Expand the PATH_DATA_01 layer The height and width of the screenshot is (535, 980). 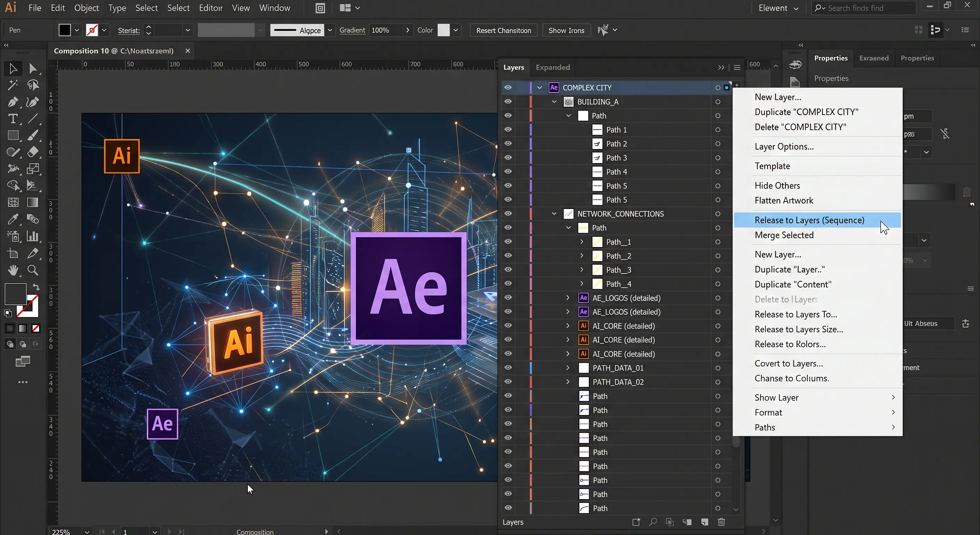568,368
